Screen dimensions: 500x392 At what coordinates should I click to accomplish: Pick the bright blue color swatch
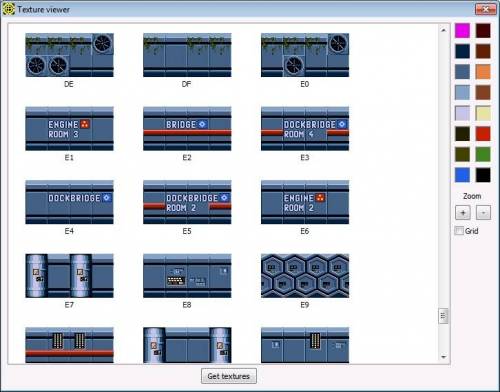click(x=463, y=175)
